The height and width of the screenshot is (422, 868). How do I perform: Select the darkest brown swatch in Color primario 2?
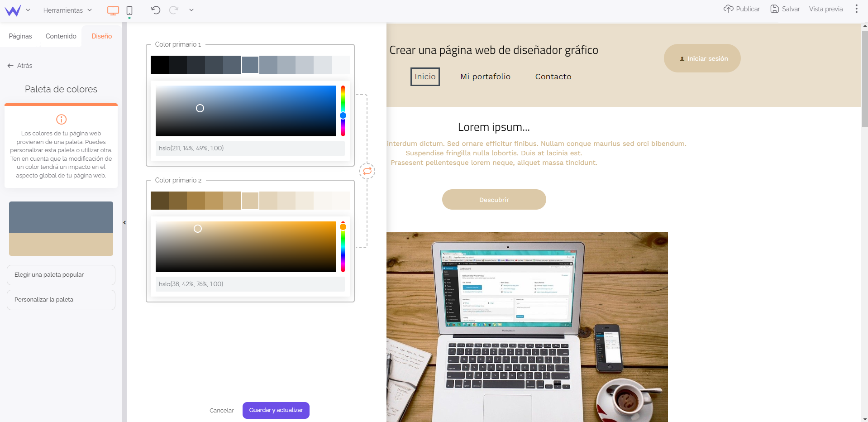pos(159,201)
